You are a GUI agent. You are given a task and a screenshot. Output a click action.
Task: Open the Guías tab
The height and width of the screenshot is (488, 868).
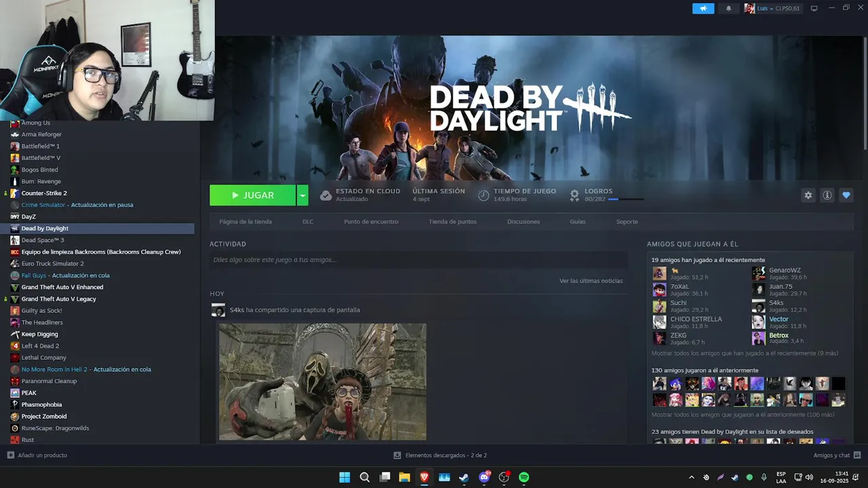click(x=578, y=222)
